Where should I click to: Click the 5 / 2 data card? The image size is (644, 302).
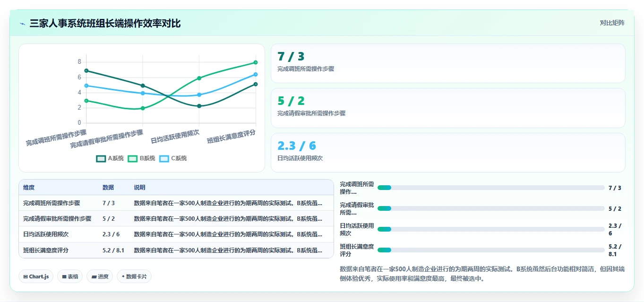pyautogui.click(x=448, y=108)
